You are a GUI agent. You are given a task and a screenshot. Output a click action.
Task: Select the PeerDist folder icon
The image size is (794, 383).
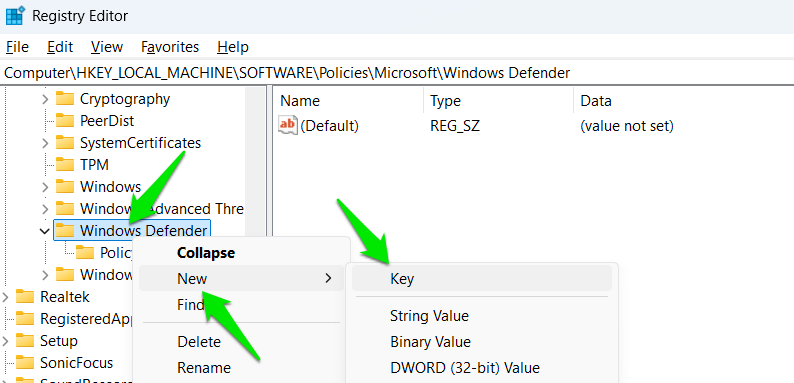[x=65, y=121]
